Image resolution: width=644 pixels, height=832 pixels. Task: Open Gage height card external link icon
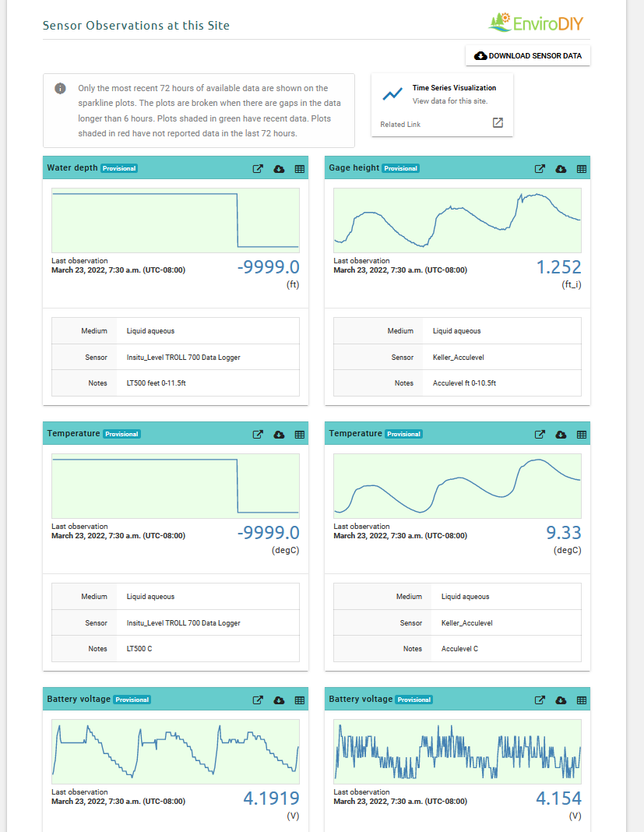[540, 169]
